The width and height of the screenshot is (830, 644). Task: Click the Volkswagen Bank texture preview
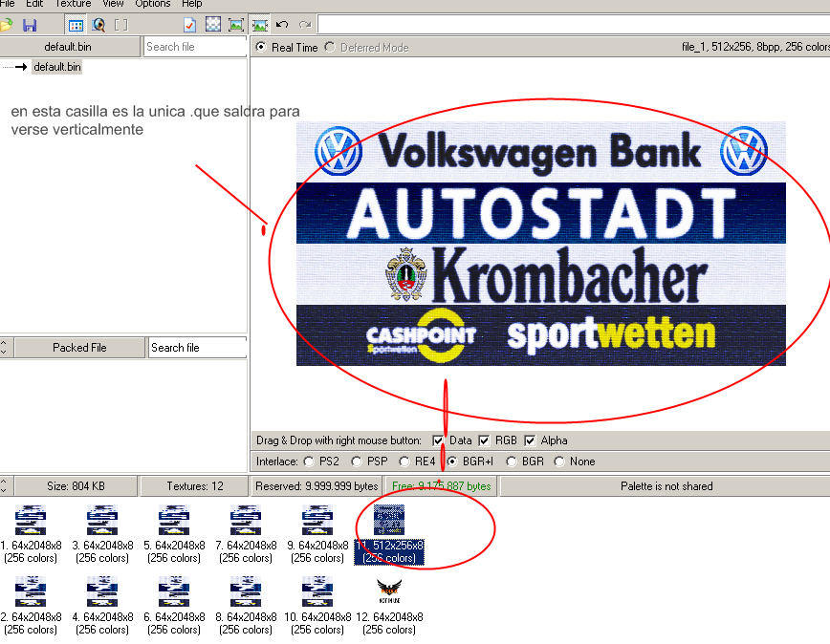(x=541, y=244)
